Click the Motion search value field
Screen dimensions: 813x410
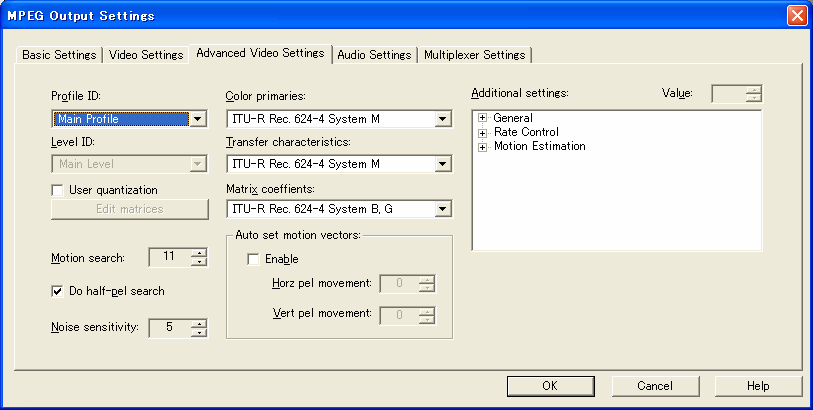(169, 257)
